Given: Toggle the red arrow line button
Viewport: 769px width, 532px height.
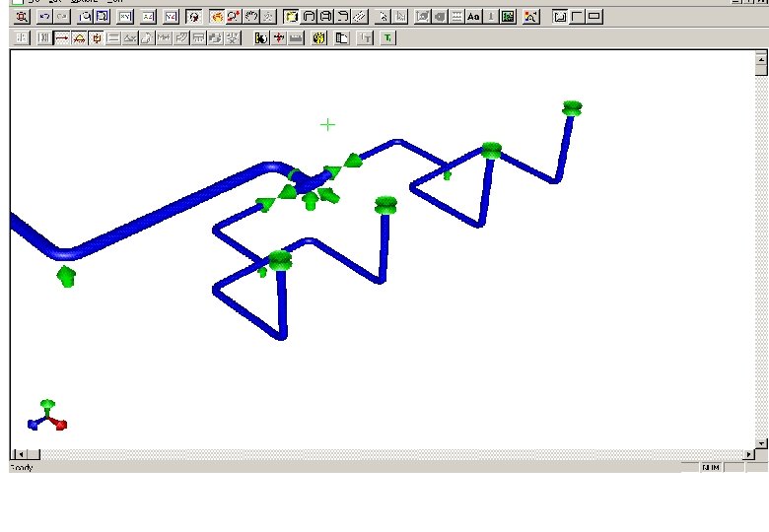Looking at the screenshot, I should point(62,37).
